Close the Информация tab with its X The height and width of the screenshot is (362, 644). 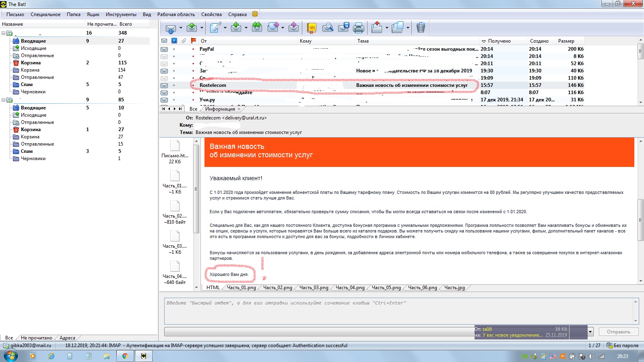pyautogui.click(x=239, y=109)
